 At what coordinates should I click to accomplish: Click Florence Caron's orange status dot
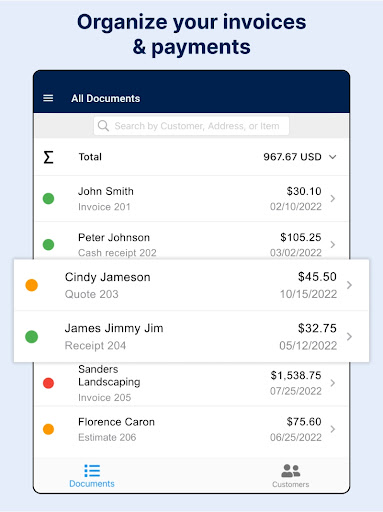point(48,429)
